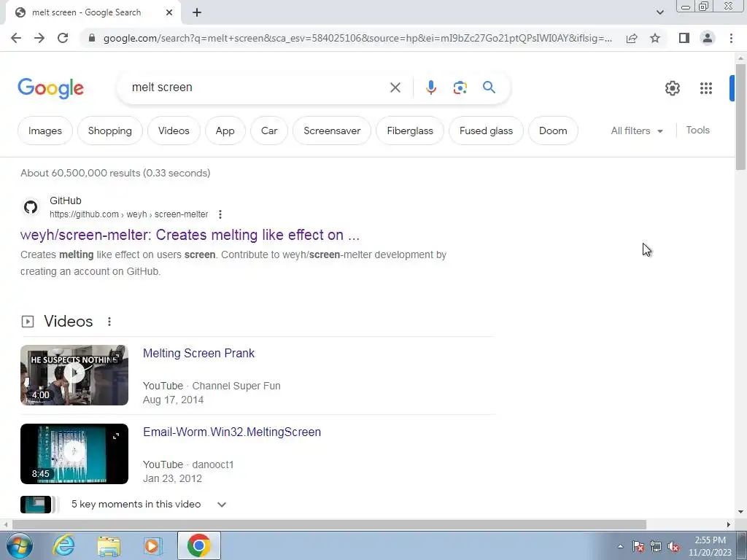Switch to the Images filter
Viewport: 747px width, 560px height.
pyautogui.click(x=44, y=131)
